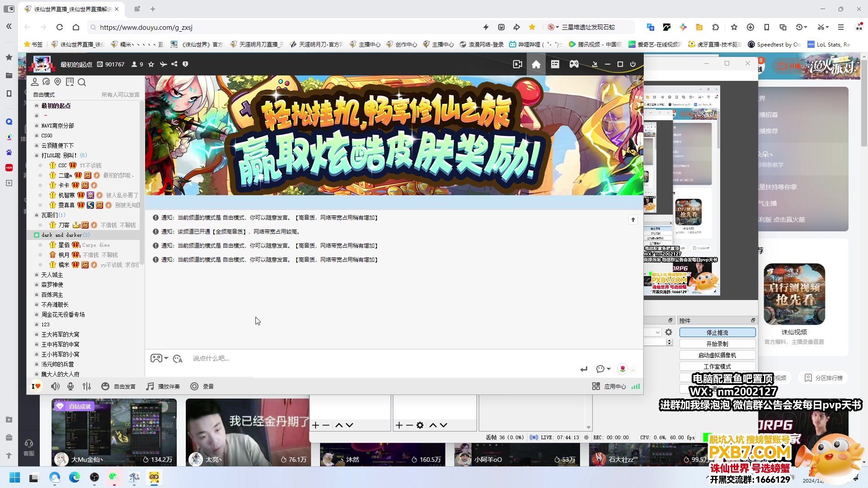Expand the small arrow beside the flower icon
Screen dimensions: 868x488
(633, 370)
